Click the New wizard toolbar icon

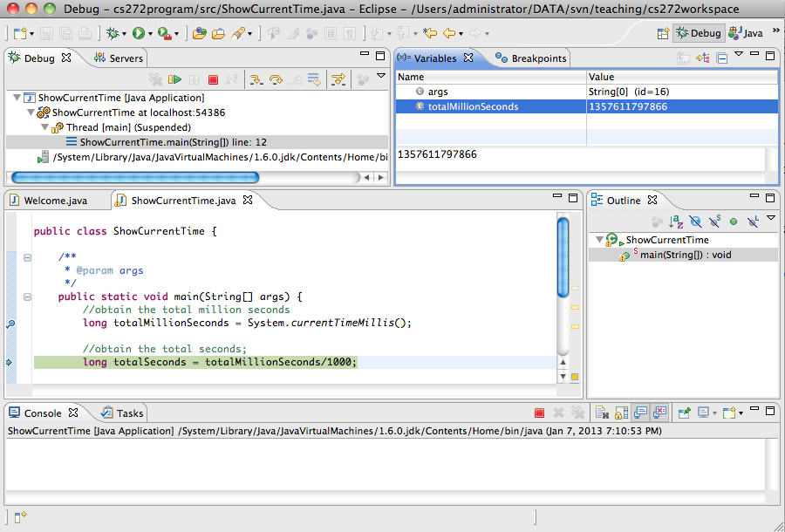pyautogui.click(x=19, y=33)
